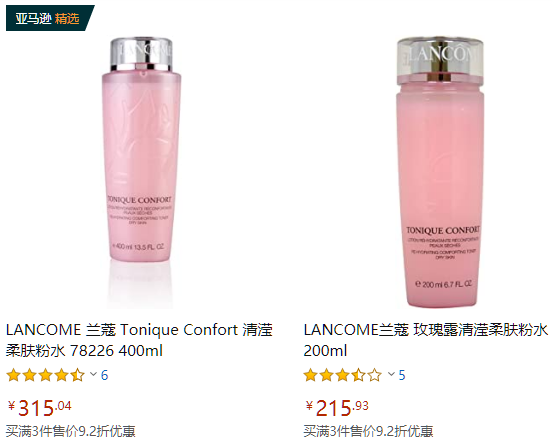
Task: Open the 400ml Lancome toner product image
Action: (x=142, y=172)
